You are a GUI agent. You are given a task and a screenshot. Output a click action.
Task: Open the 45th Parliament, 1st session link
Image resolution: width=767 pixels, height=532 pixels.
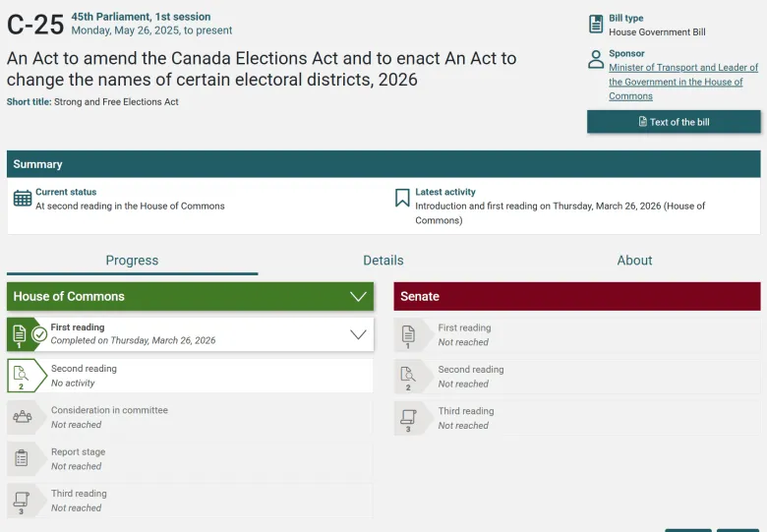[x=141, y=17]
